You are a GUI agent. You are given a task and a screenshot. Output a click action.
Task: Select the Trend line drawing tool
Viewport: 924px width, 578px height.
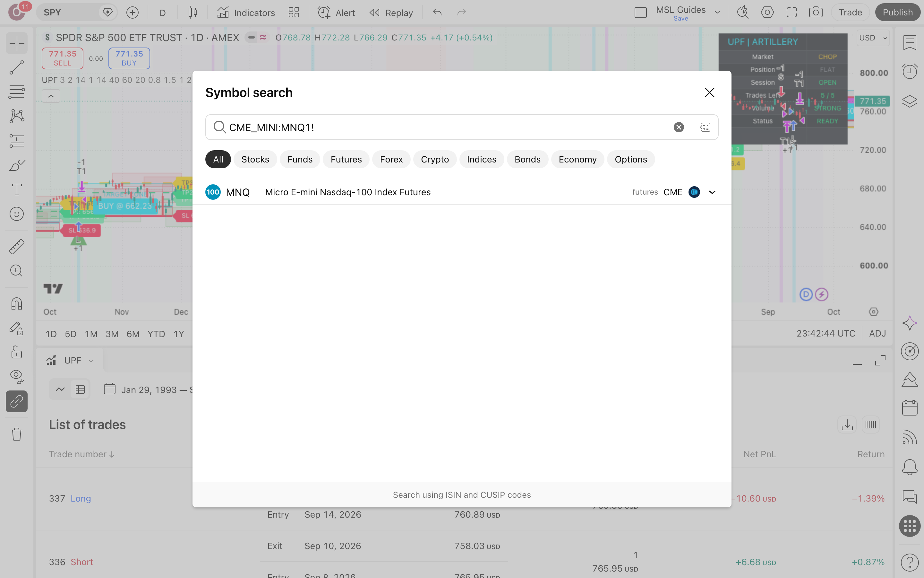(x=16, y=68)
